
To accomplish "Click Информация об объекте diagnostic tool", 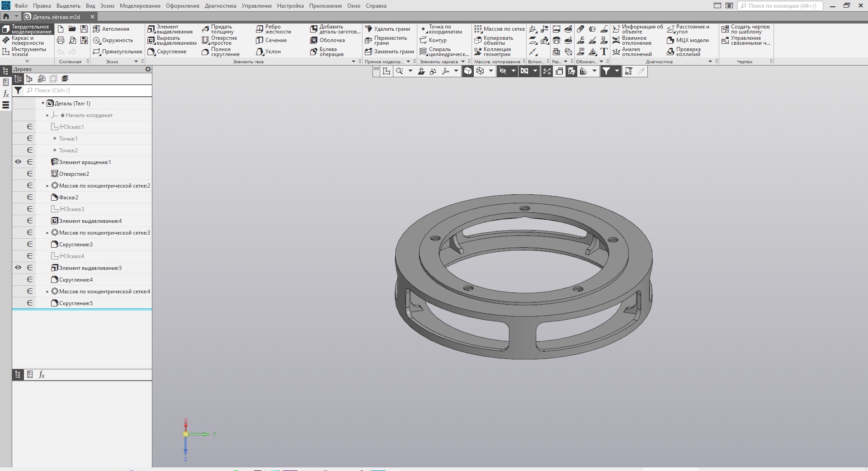I will (x=638, y=29).
